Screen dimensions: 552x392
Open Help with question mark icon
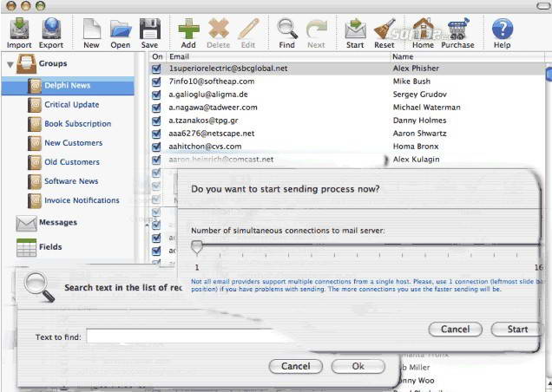pos(503,29)
